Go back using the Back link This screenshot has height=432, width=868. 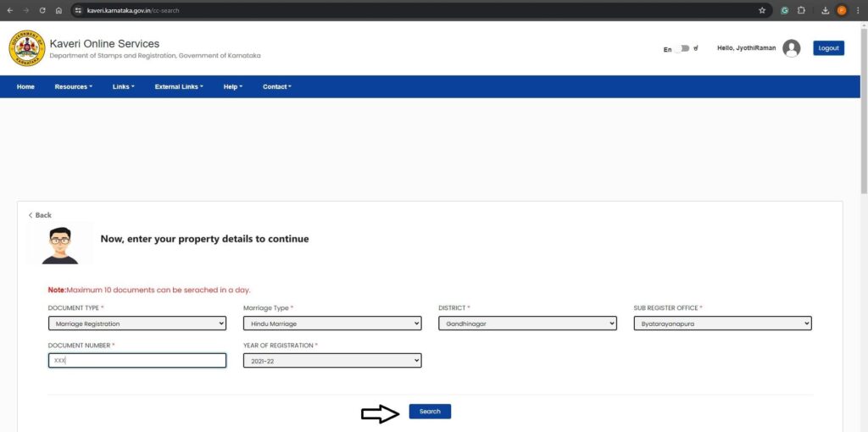[40, 215]
